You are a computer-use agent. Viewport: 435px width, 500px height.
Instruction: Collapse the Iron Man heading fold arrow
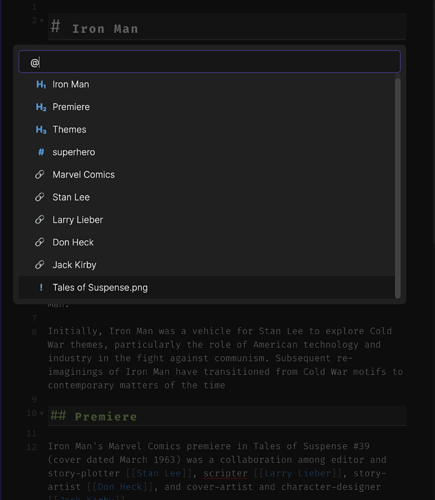tap(42, 21)
